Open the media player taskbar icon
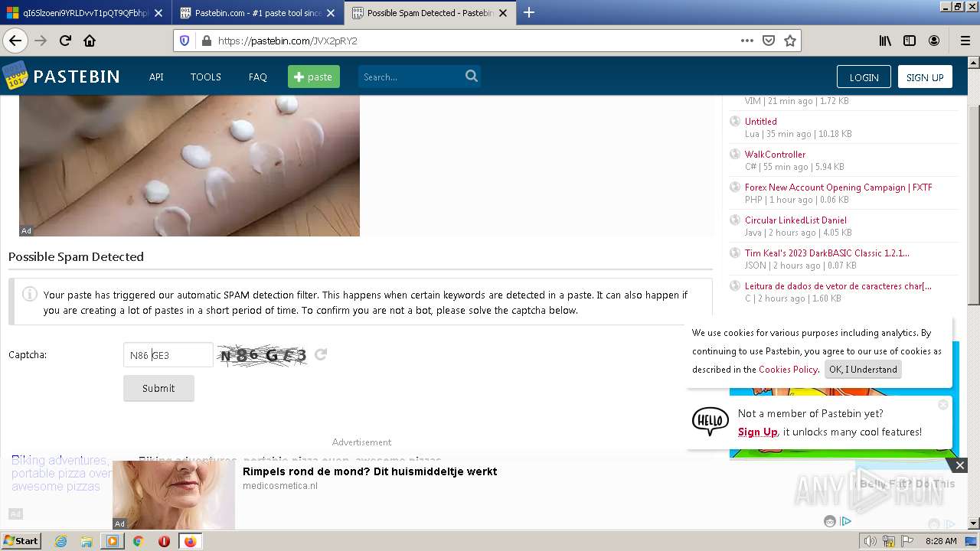 113,541
